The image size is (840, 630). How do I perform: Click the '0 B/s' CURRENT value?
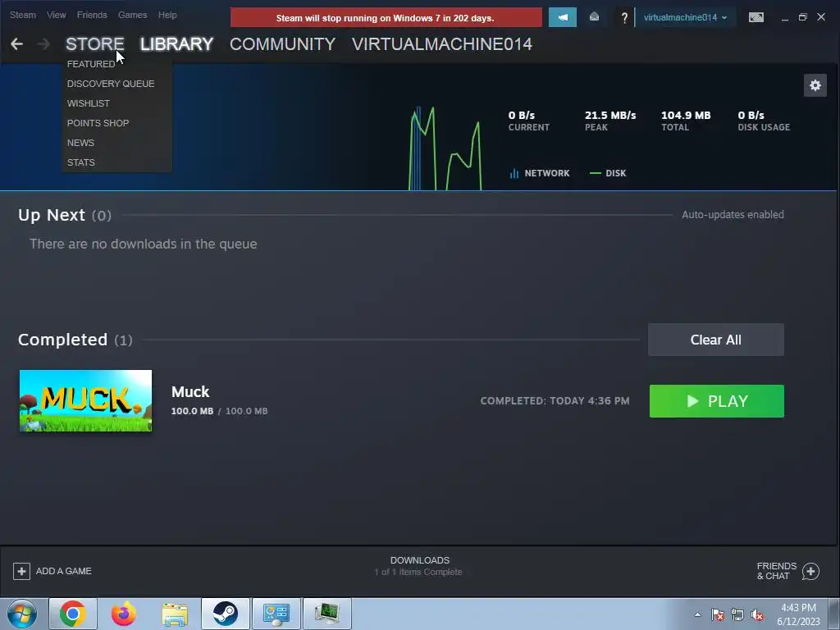(x=521, y=115)
